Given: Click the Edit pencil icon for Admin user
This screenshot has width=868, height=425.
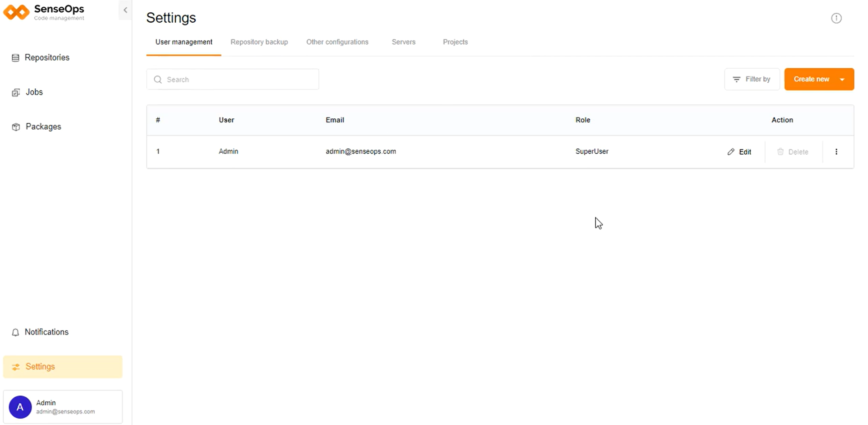Looking at the screenshot, I should [x=730, y=152].
